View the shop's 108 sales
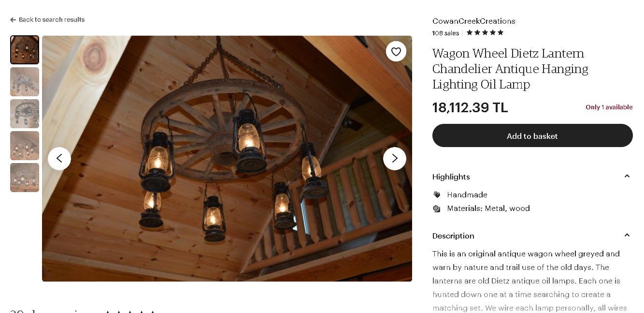 (x=445, y=33)
